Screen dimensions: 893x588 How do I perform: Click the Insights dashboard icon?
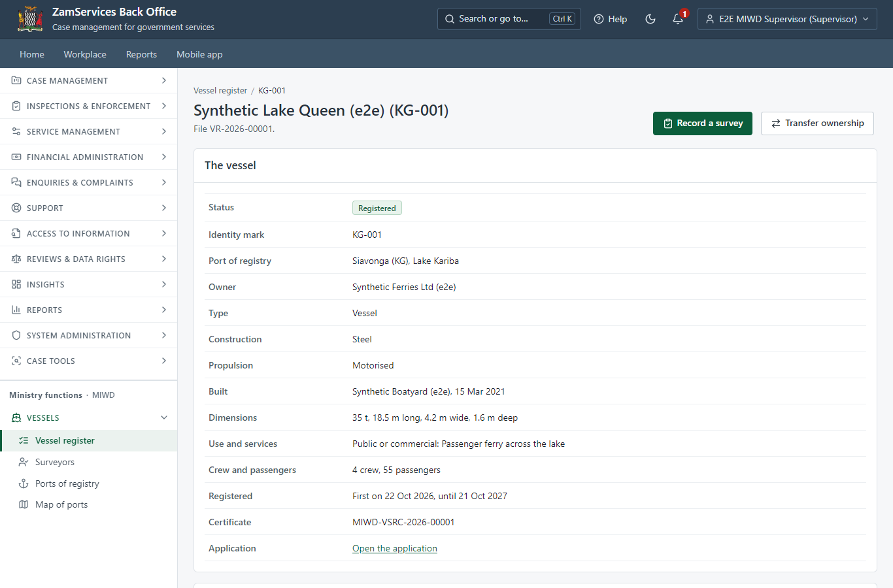[x=16, y=284]
